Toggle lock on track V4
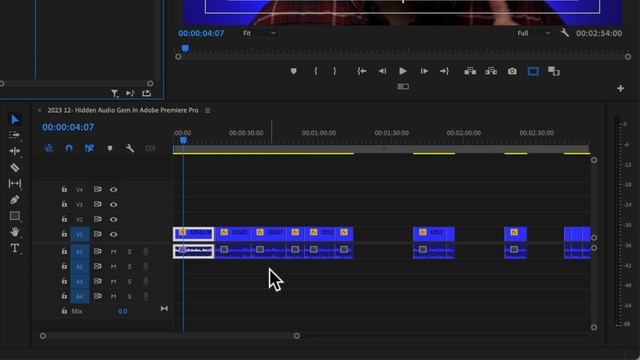 [x=64, y=189]
